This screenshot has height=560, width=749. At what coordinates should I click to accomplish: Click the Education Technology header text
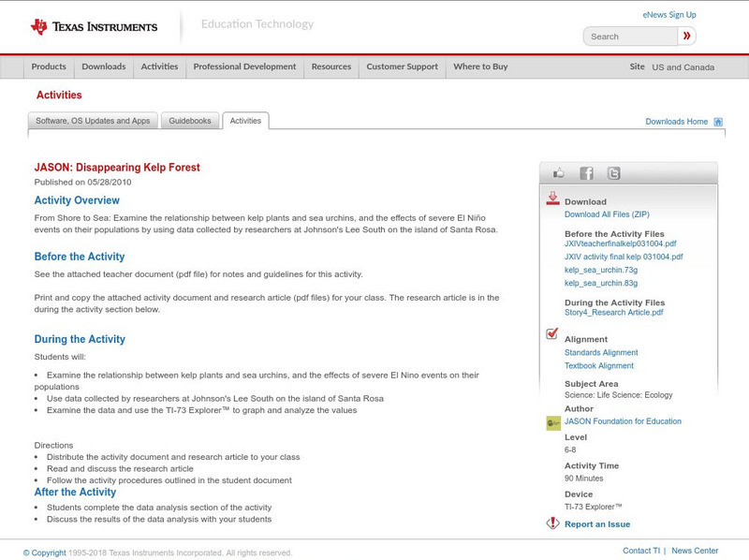coord(257,24)
